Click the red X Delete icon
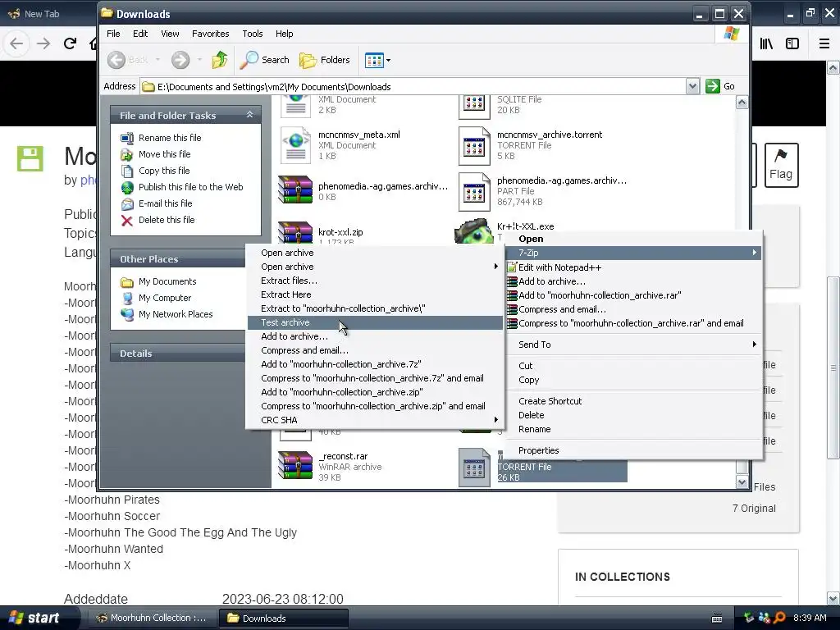 point(127,220)
